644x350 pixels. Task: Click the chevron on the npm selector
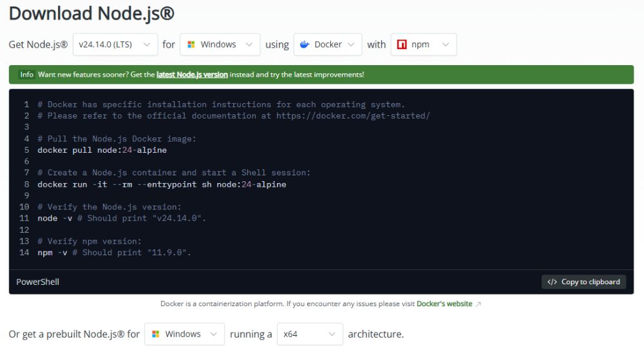pyautogui.click(x=446, y=44)
